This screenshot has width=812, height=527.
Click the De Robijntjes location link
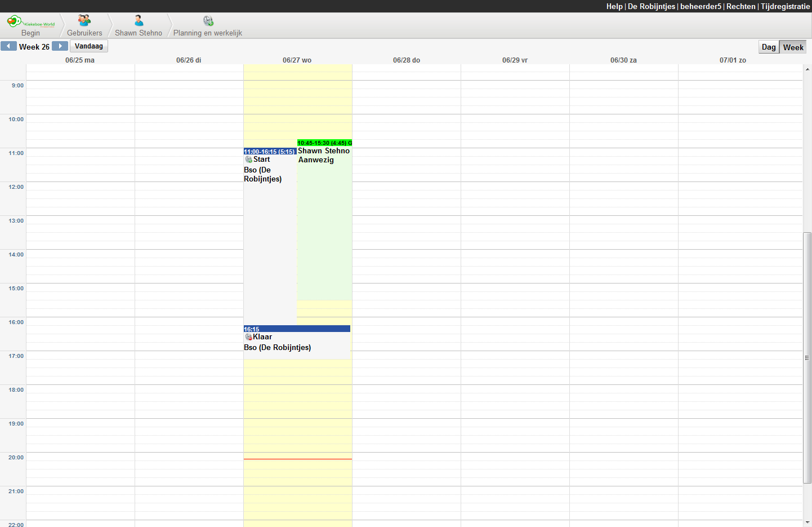651,6
